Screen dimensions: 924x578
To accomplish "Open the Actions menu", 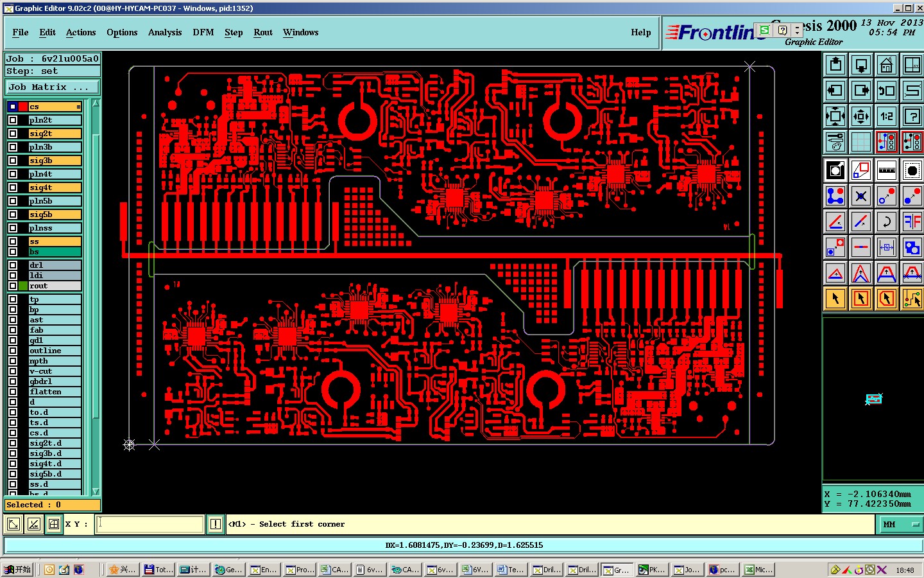I will [x=81, y=32].
